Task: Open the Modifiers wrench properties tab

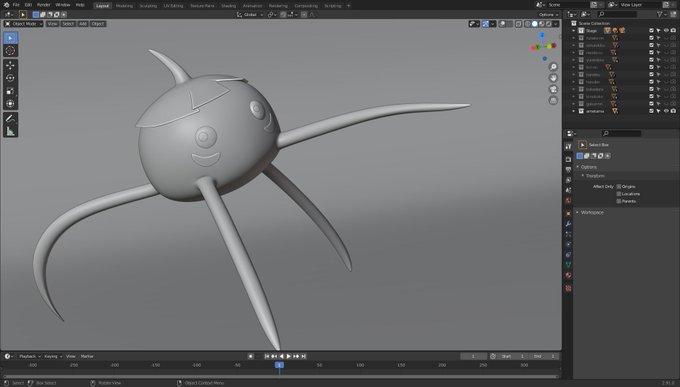Action: (569, 224)
